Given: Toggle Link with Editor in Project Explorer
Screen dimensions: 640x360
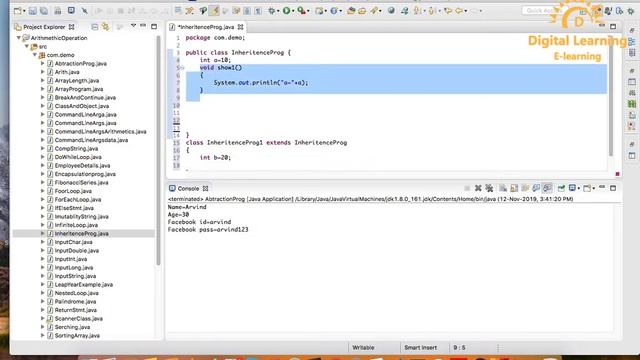Looking at the screenshot, I should pos(106,27).
